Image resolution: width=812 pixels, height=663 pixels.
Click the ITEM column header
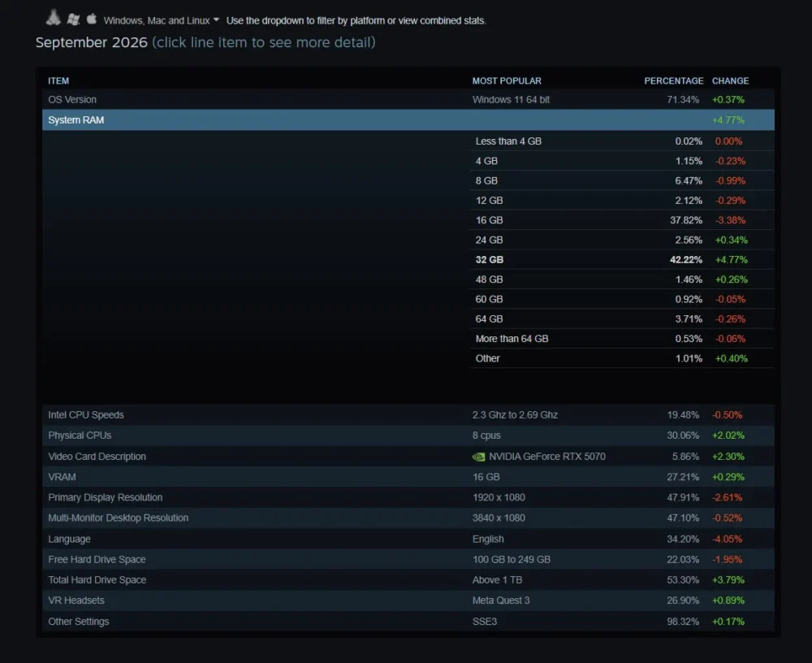tap(58, 81)
